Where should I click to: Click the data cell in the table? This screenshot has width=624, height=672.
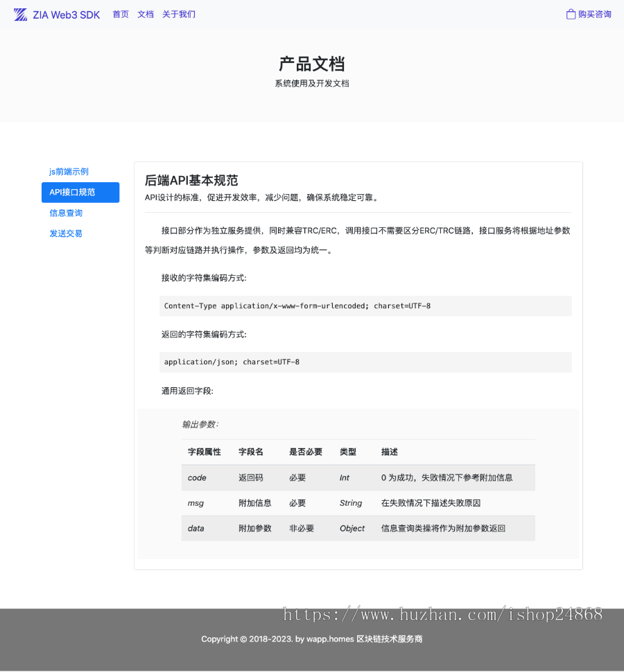(196, 528)
